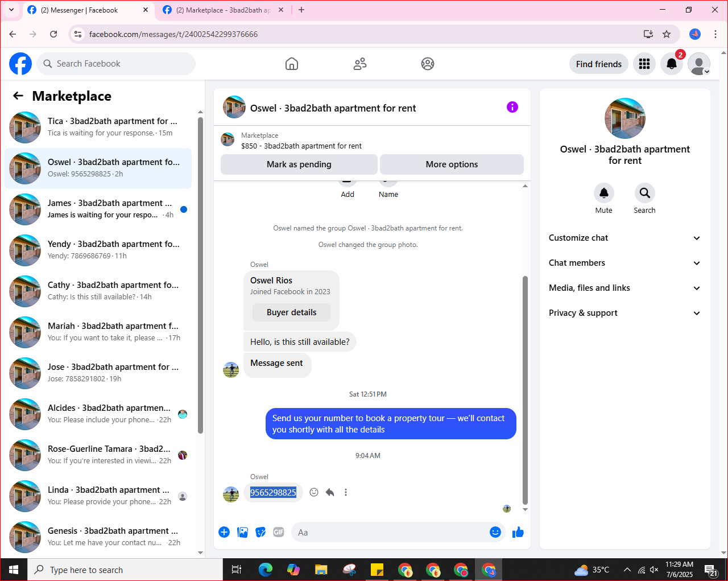This screenshot has height=581, width=728.
Task: Install app icon in address bar
Action: (x=648, y=34)
